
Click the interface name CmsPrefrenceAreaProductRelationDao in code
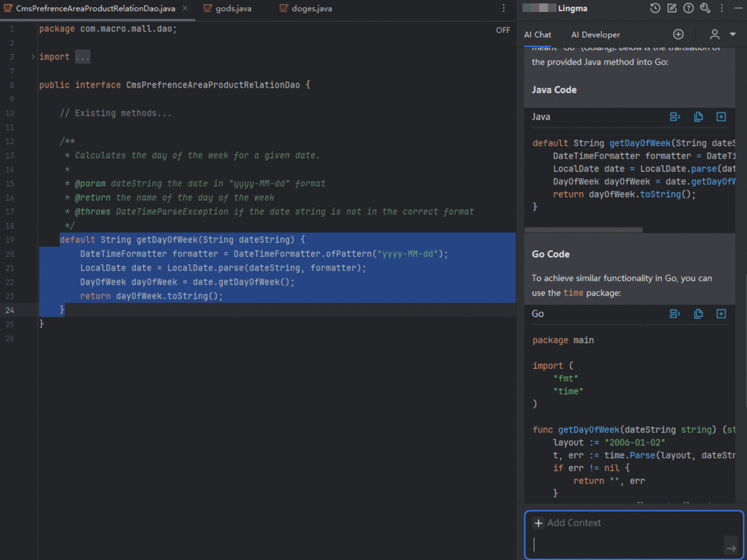point(213,85)
